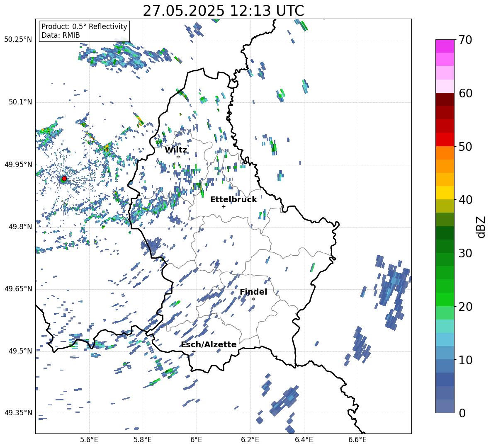
Task: Click the Findel location label
Action: pos(253,292)
